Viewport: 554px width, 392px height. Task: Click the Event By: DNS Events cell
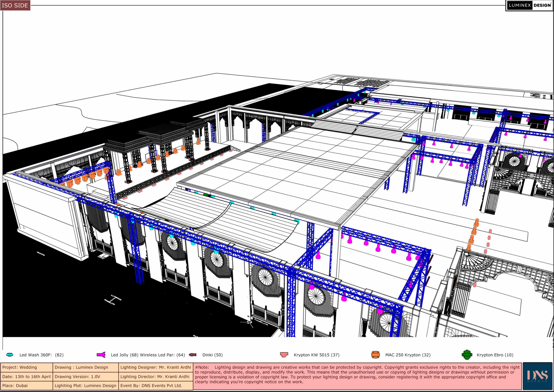coord(156,386)
